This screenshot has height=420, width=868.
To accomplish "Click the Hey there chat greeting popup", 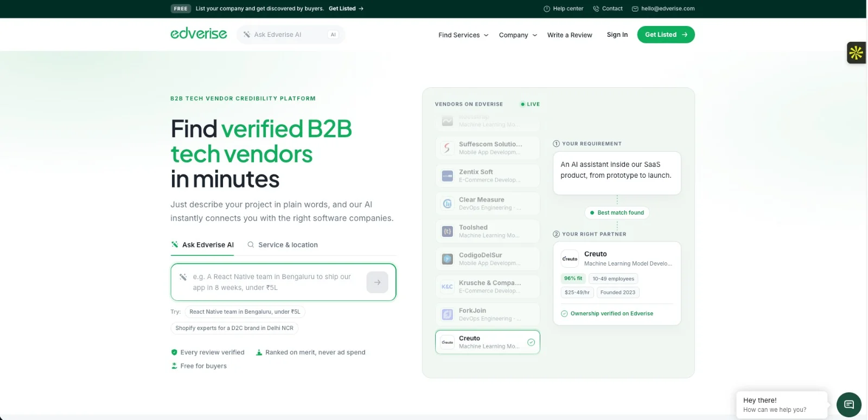I will [781, 405].
